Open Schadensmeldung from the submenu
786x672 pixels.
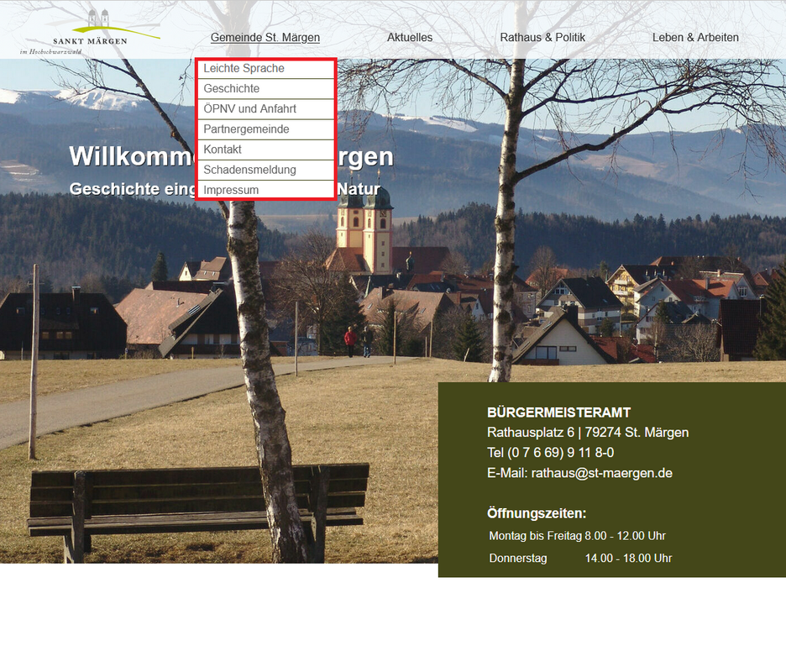[265, 170]
